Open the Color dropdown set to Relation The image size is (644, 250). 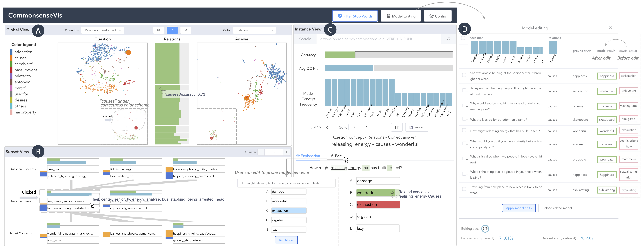(x=254, y=30)
